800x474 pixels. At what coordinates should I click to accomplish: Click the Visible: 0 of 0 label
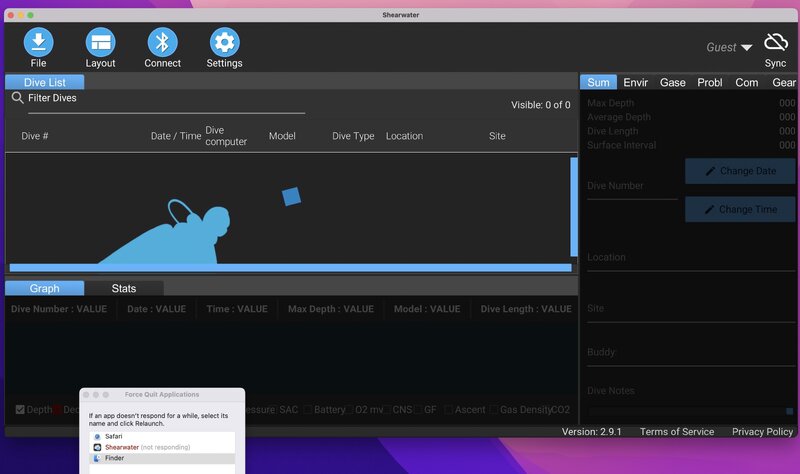[541, 105]
